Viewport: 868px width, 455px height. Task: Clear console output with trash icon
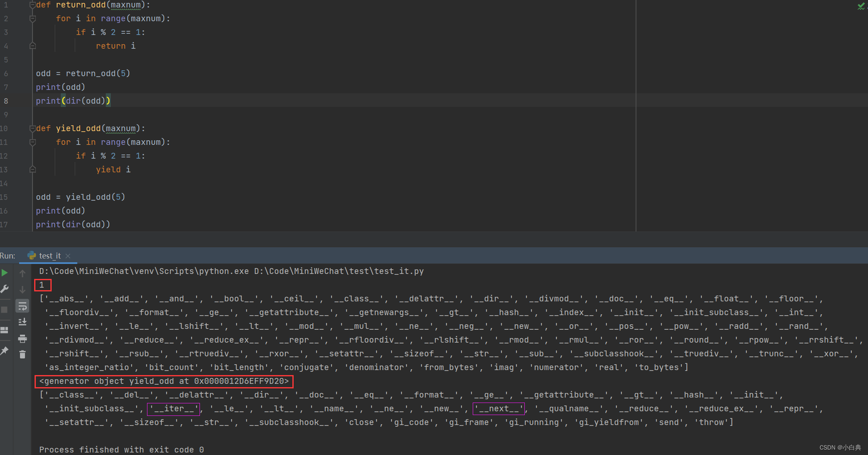pyautogui.click(x=22, y=354)
